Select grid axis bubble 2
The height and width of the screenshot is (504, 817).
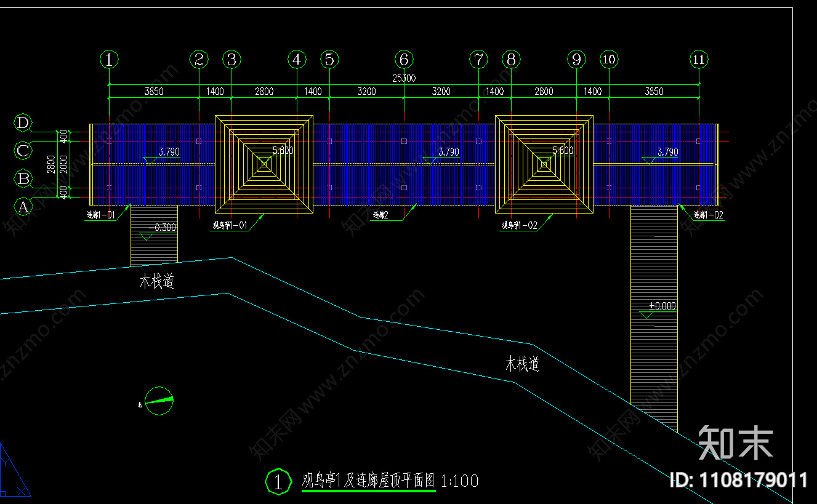coord(199,60)
